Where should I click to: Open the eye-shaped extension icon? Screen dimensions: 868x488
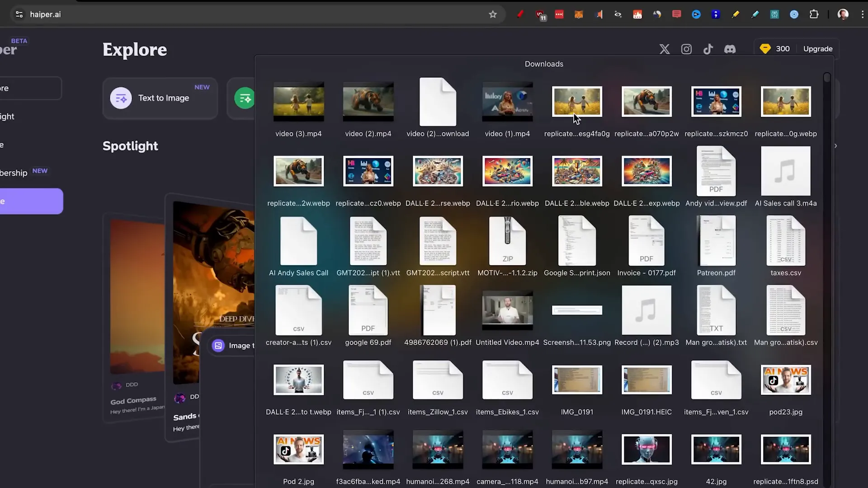pyautogui.click(x=618, y=14)
